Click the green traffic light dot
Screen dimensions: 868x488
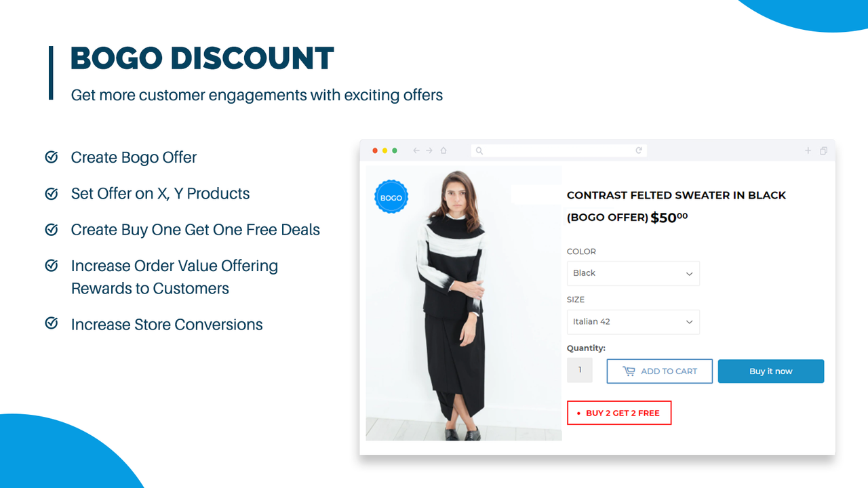click(x=394, y=150)
